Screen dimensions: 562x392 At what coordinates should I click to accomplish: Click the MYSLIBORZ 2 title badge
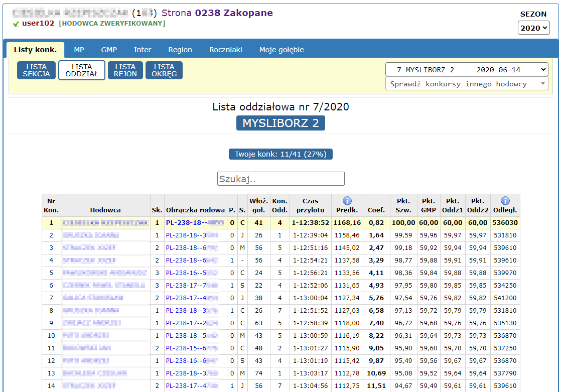pyautogui.click(x=280, y=123)
